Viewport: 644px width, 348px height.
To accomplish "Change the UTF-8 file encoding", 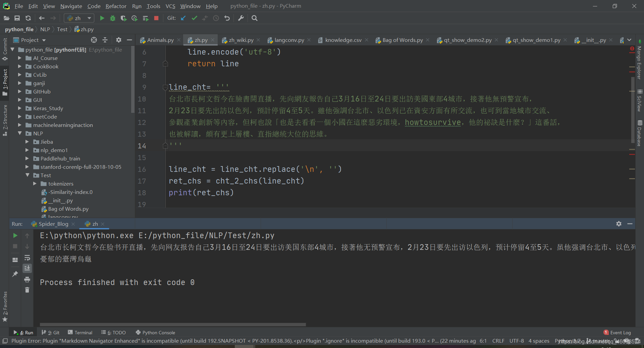I will pyautogui.click(x=517, y=341).
